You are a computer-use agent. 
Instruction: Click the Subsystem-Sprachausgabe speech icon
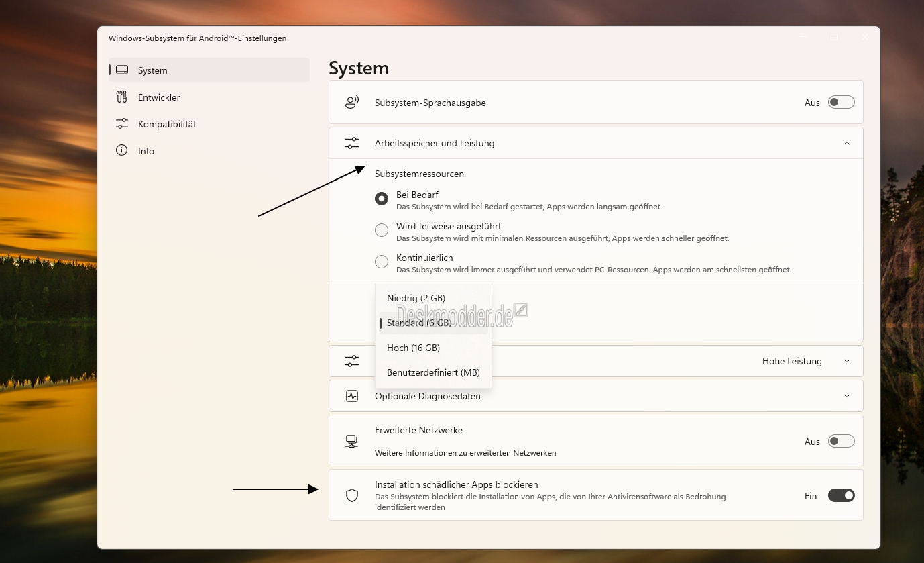352,103
